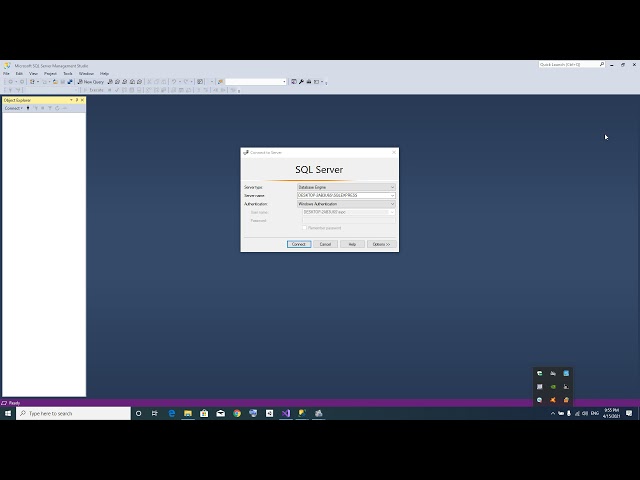Click the Undo icon in toolbar
Screen dimensions: 640x480
click(x=174, y=82)
